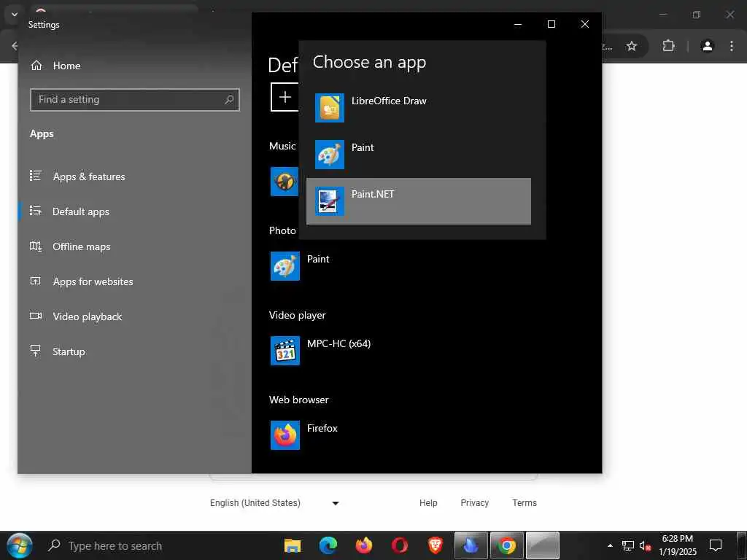Launch Brave browser from taskbar
The height and width of the screenshot is (560, 747).
(x=435, y=545)
